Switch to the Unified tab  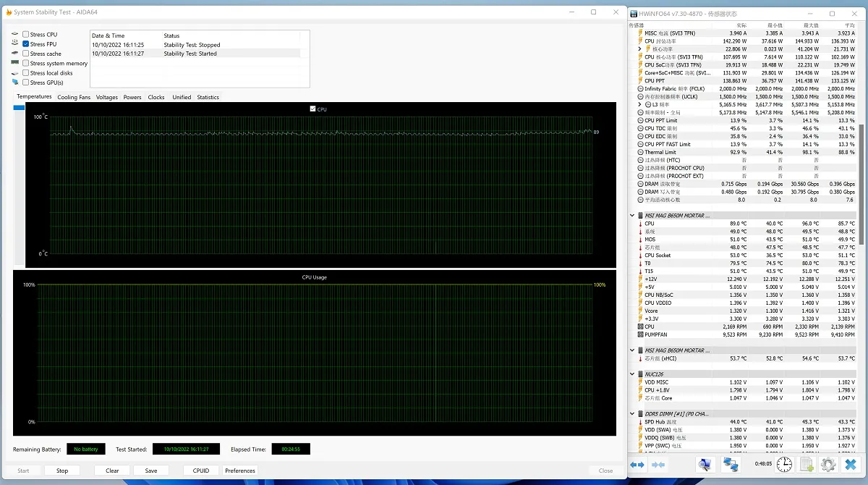pos(182,97)
